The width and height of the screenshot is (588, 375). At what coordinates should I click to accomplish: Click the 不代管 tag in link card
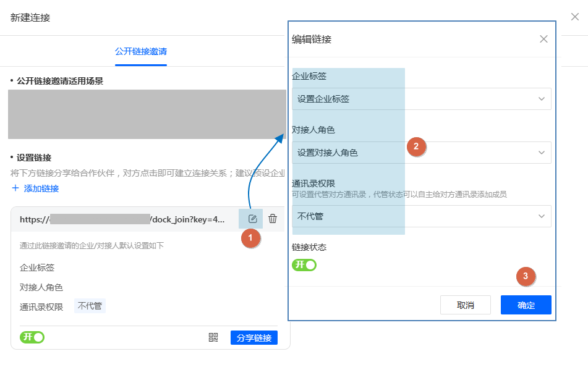click(x=90, y=306)
